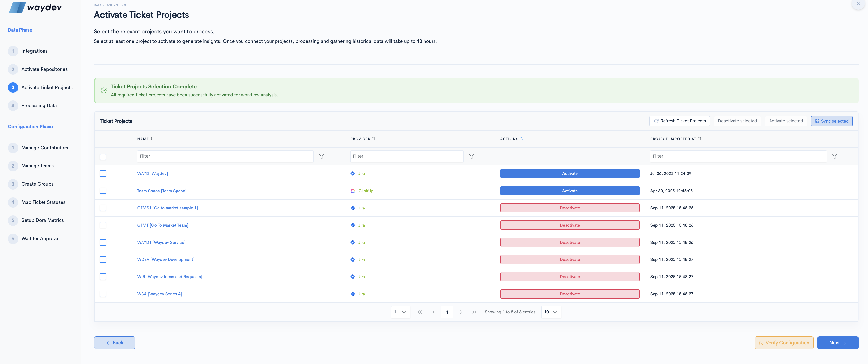Toggle the select-all checkbox in filter row

pyautogui.click(x=103, y=157)
